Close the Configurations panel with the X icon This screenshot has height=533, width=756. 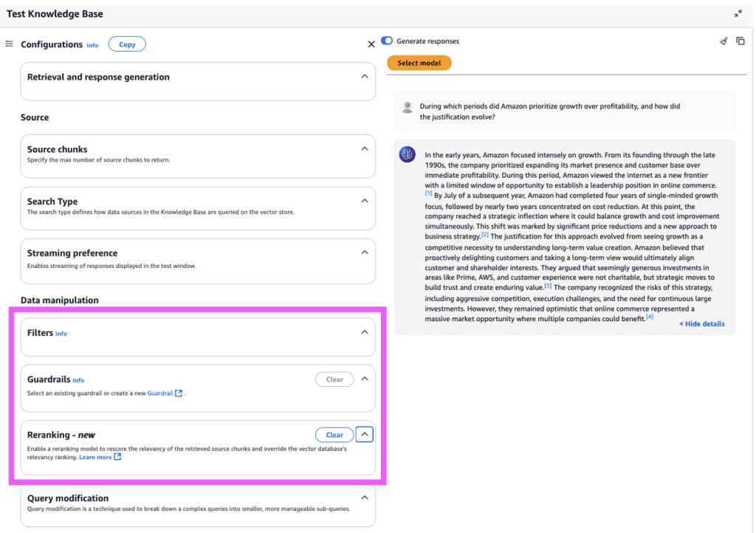371,44
